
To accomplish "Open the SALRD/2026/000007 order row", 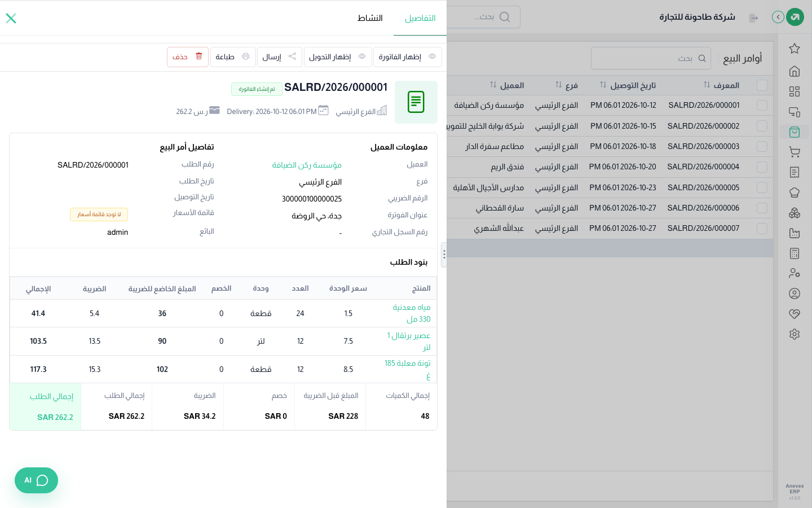I will 610,229.
